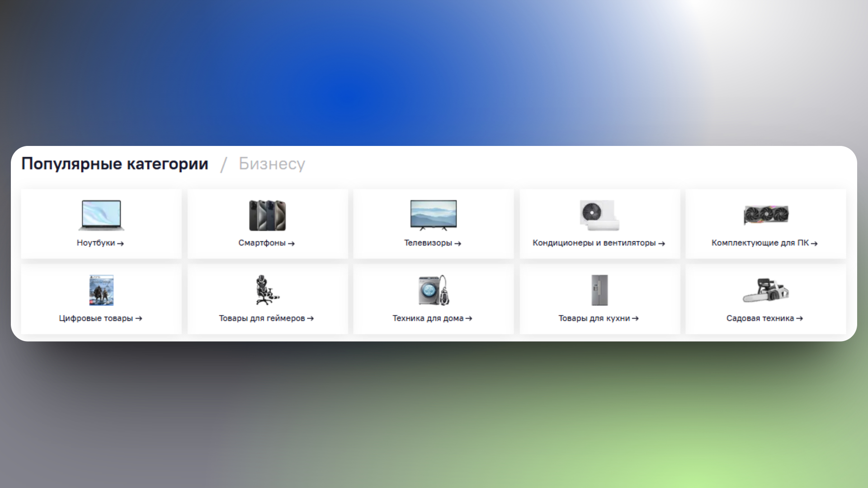Viewport: 868px width, 488px height.
Task: Open Цифровые товары link
Action: pyautogui.click(x=96, y=319)
